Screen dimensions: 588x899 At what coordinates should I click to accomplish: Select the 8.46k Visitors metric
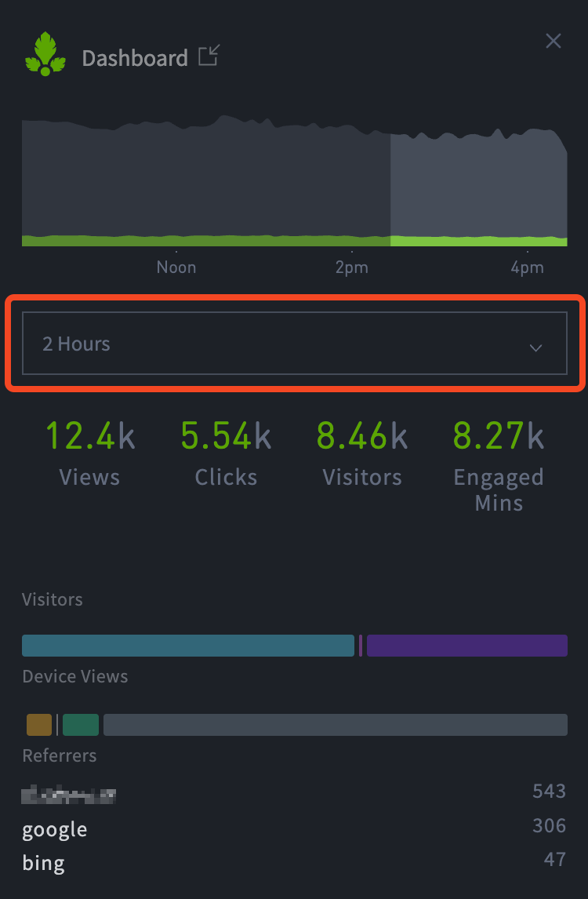click(362, 454)
